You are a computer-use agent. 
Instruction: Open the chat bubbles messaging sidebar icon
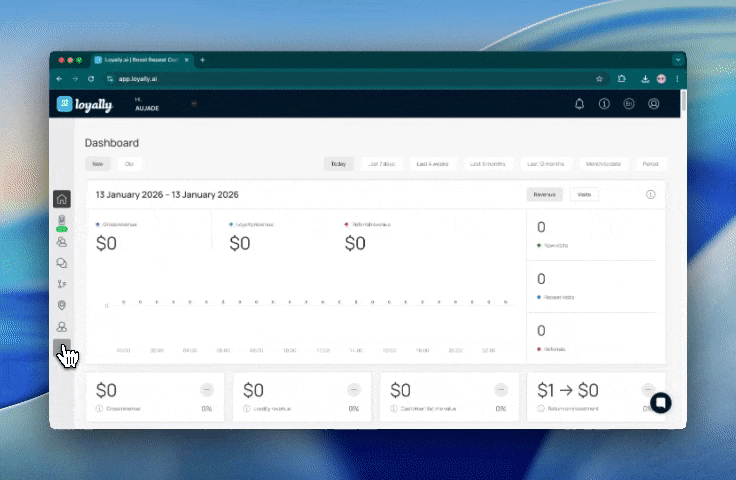61,263
